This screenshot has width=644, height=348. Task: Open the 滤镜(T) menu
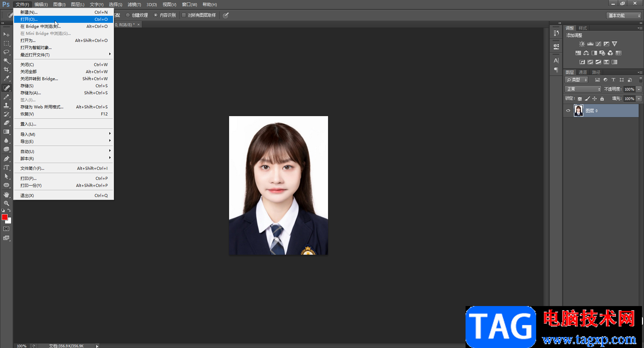134,4
